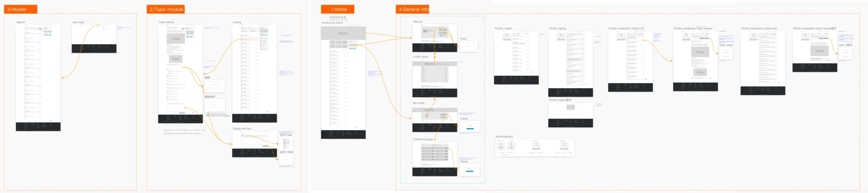Select the dark footer of community home artboard
Viewport: 868px width, 193px height.
click(343, 134)
